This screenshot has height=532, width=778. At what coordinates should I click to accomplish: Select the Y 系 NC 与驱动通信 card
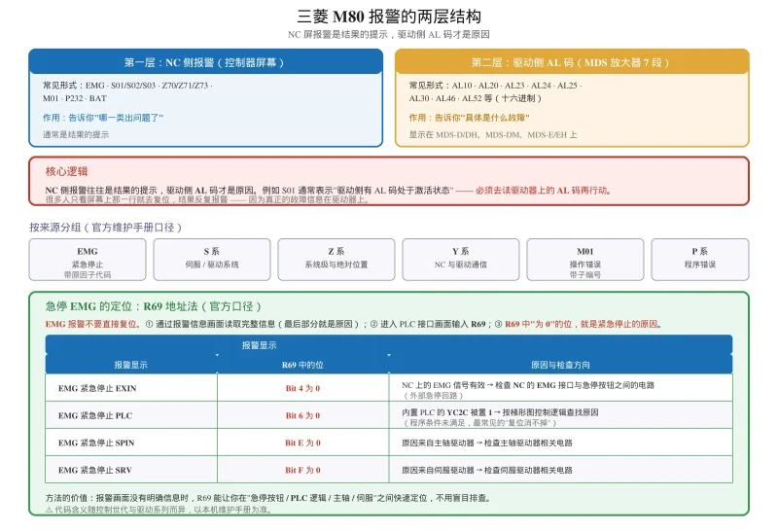461,260
